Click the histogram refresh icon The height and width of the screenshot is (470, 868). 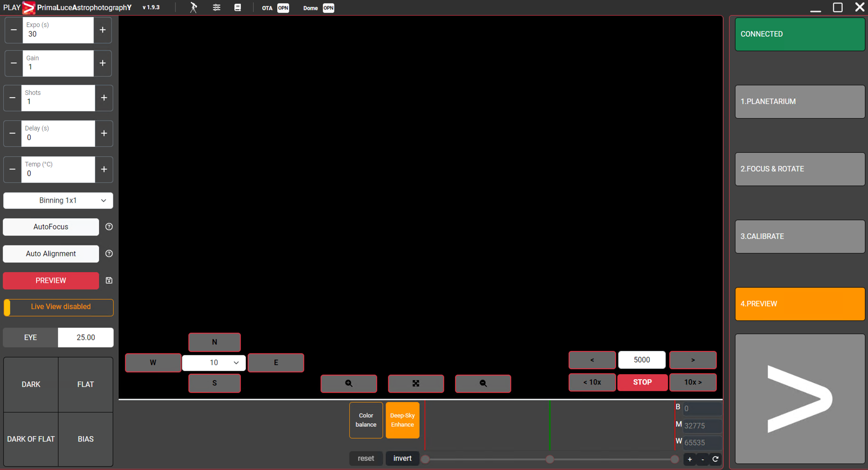[x=715, y=459]
